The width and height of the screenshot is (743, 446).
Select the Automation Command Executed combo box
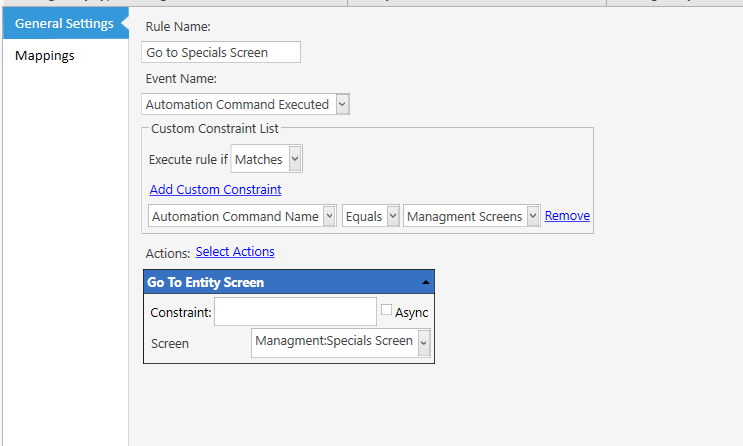[245, 104]
